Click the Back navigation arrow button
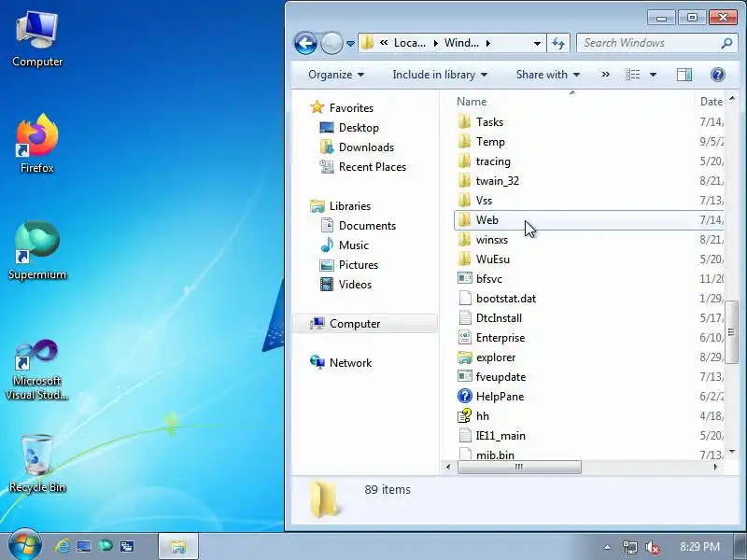The width and height of the screenshot is (747, 560). 305,43
